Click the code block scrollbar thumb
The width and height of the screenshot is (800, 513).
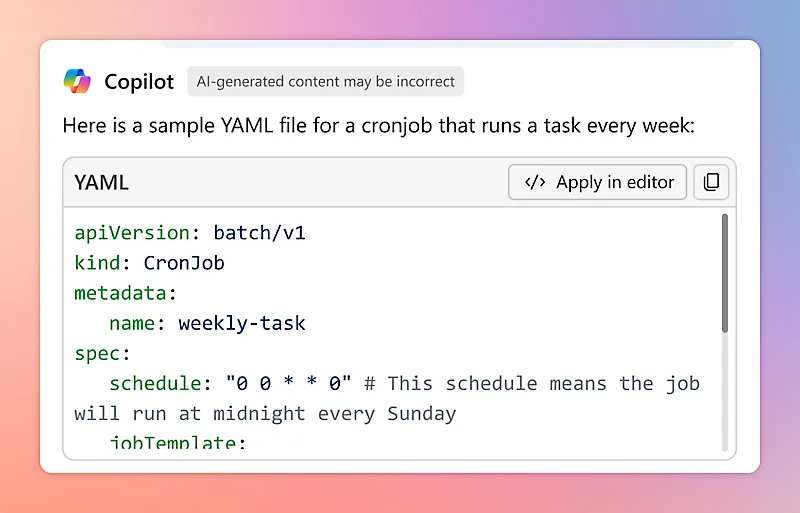(x=724, y=273)
